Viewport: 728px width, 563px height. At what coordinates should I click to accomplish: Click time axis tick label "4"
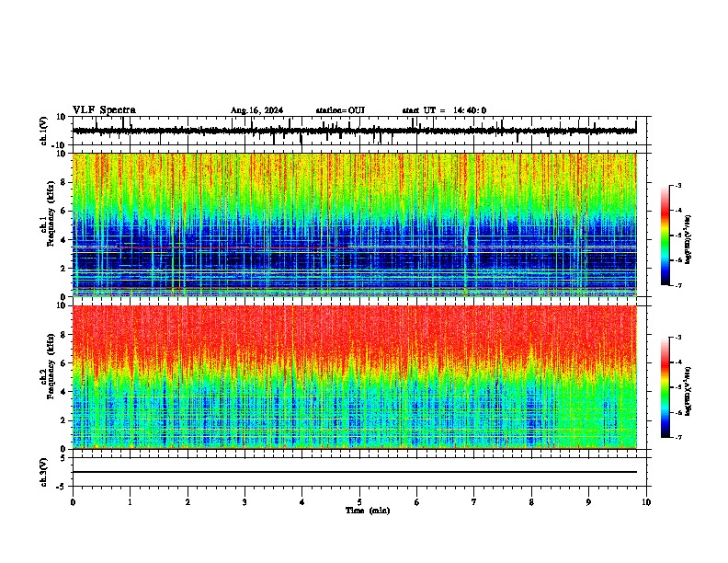click(x=302, y=502)
